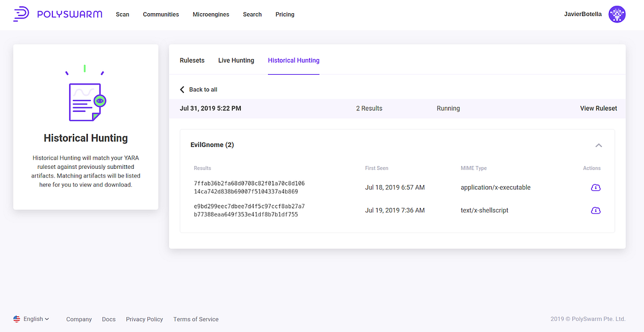This screenshot has width=644, height=332.
Task: Click the Results column header
Action: tap(202, 168)
